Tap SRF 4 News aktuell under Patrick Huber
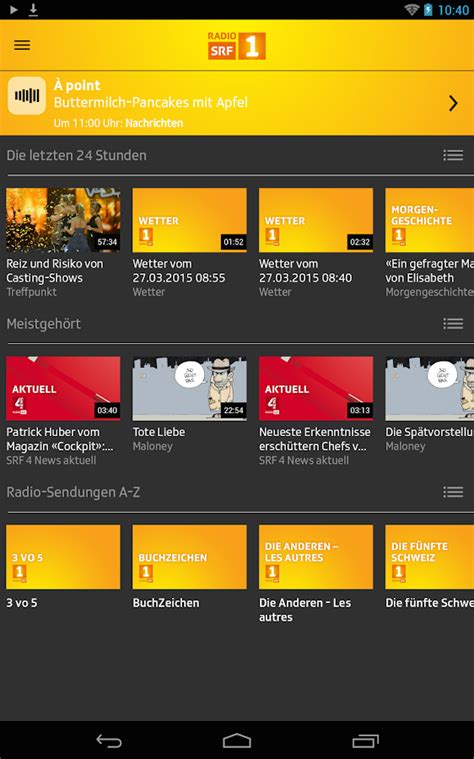Image resolution: width=474 pixels, height=759 pixels. coord(51,460)
